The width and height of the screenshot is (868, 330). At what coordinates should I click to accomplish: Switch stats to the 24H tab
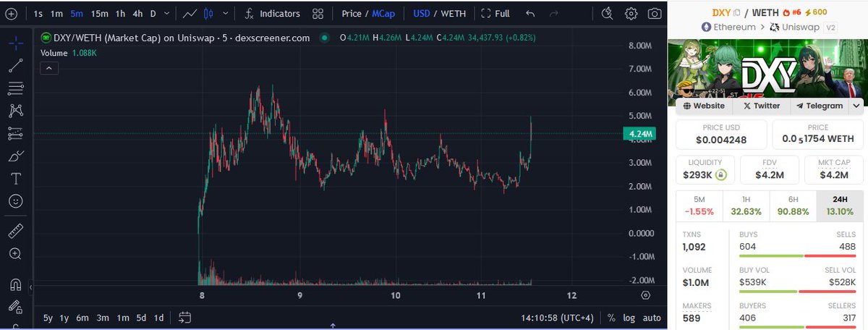(x=839, y=206)
